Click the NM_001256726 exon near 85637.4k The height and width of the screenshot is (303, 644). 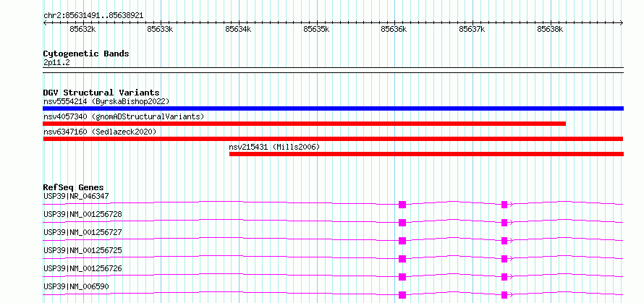[504, 277]
